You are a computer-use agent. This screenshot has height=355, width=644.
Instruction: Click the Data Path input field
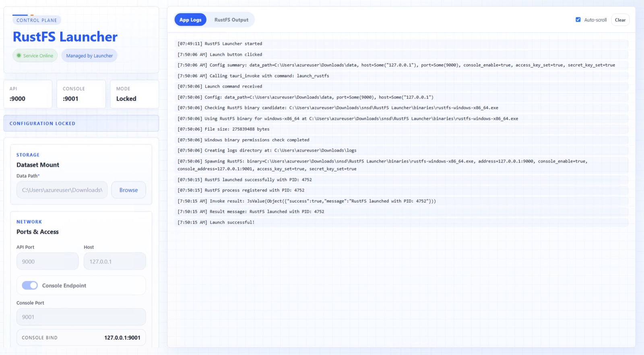[62, 190]
